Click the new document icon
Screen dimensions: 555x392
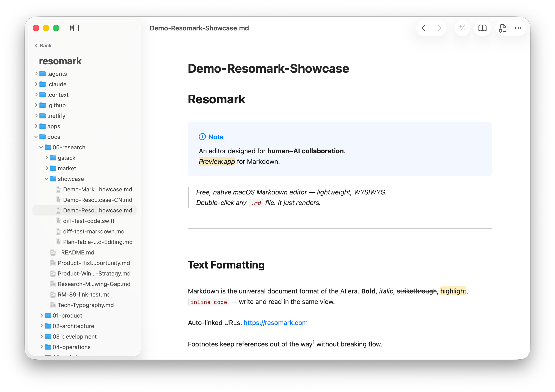(x=503, y=28)
